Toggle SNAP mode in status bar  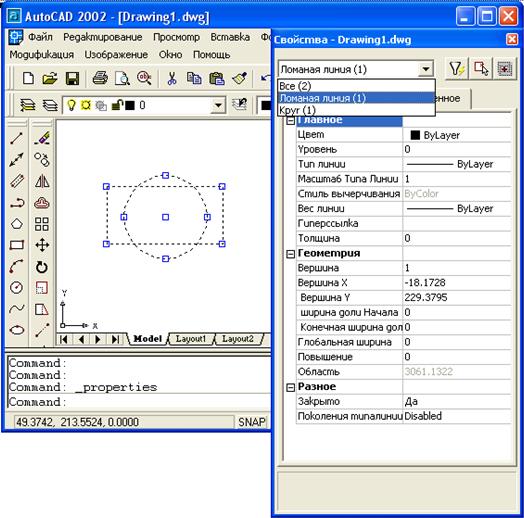251,422
